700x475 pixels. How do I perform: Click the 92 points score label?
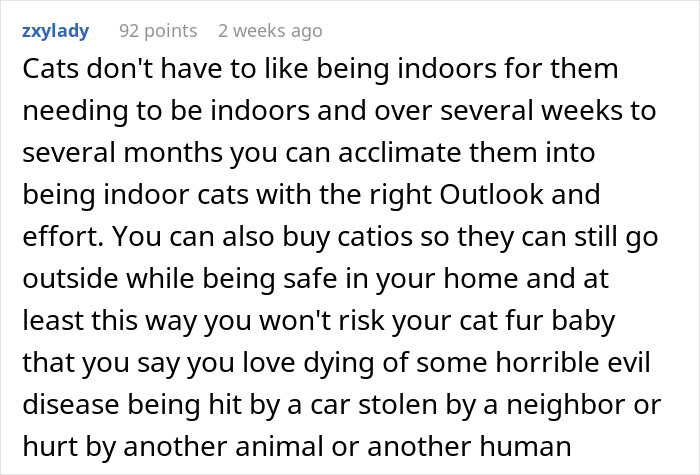(x=158, y=30)
